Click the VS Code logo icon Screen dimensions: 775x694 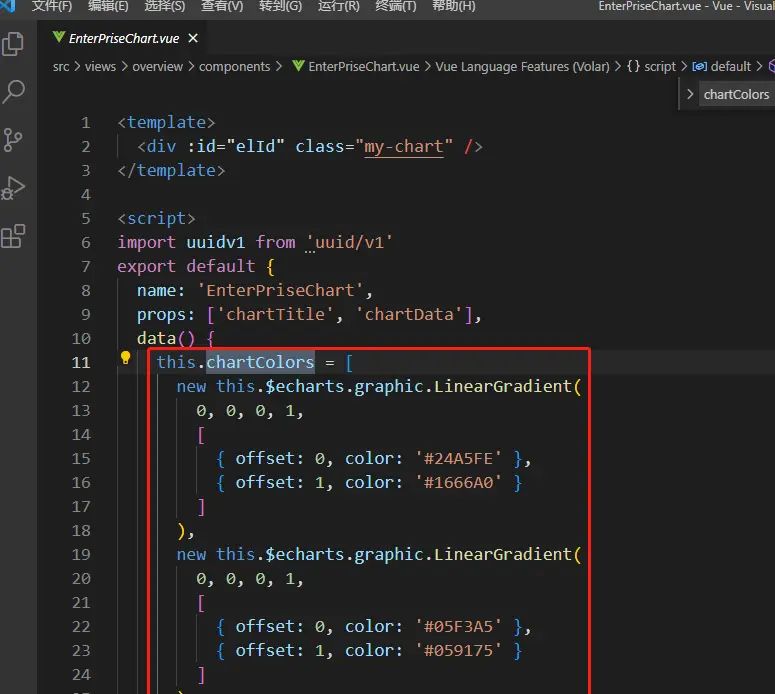click(8, 6)
